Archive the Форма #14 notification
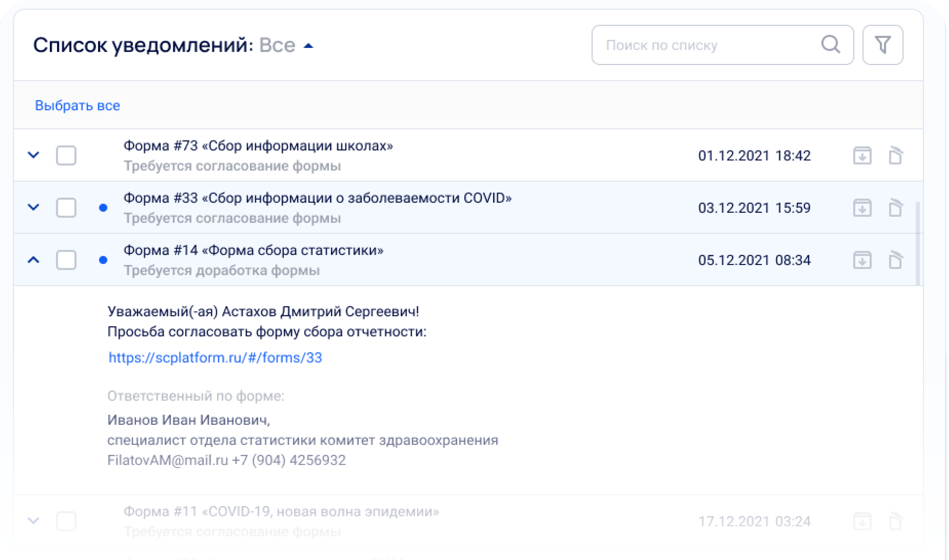The height and width of the screenshot is (560, 949). 863,260
